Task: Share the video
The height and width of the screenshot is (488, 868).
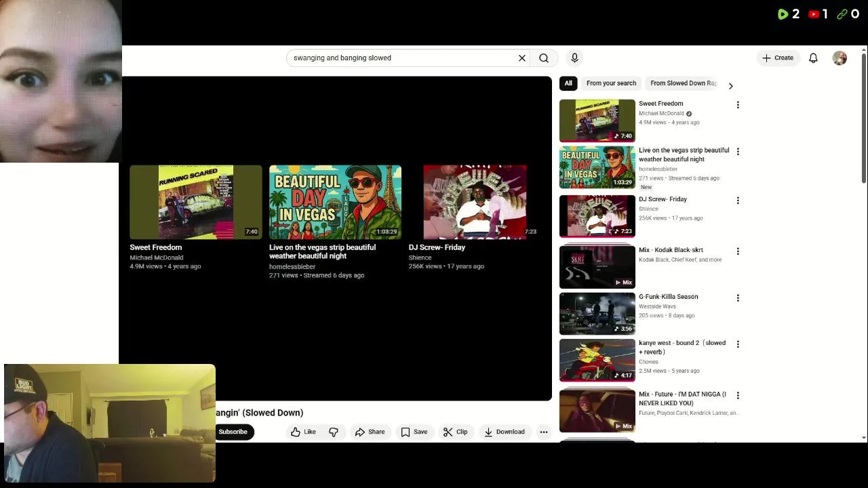Action: [x=370, y=432]
